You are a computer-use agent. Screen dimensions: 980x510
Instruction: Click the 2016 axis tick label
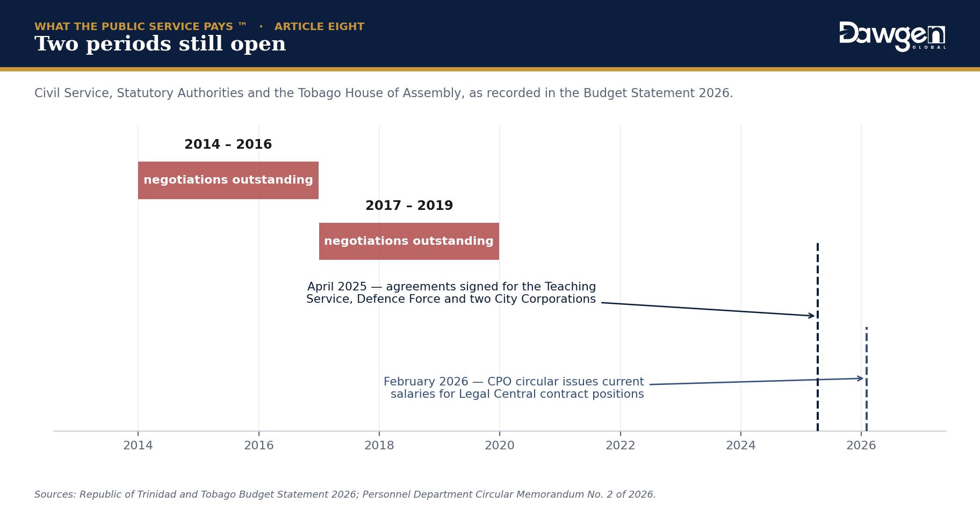click(259, 446)
